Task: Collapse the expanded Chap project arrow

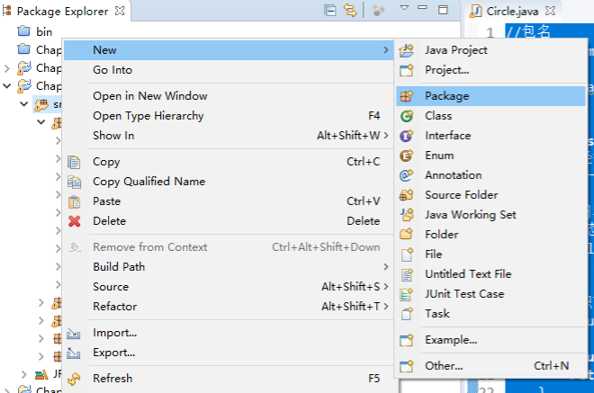Action: tap(7, 86)
